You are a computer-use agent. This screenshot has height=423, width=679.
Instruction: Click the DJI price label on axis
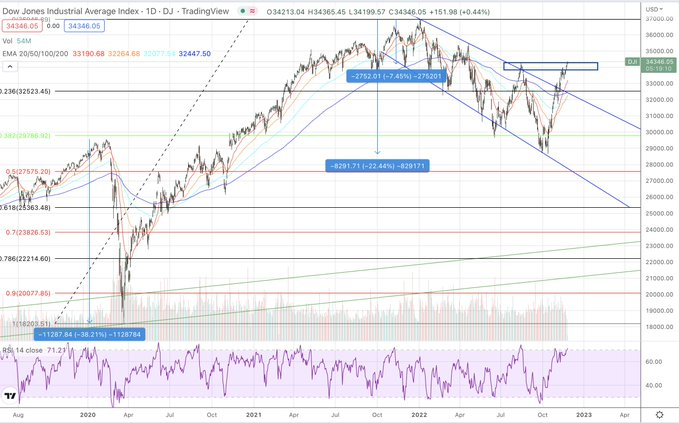(x=650, y=65)
